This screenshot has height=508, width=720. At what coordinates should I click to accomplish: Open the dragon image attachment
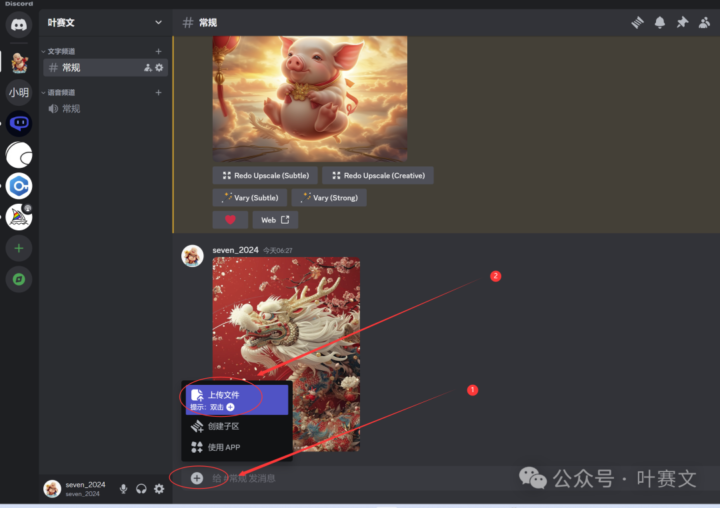[x=286, y=354]
